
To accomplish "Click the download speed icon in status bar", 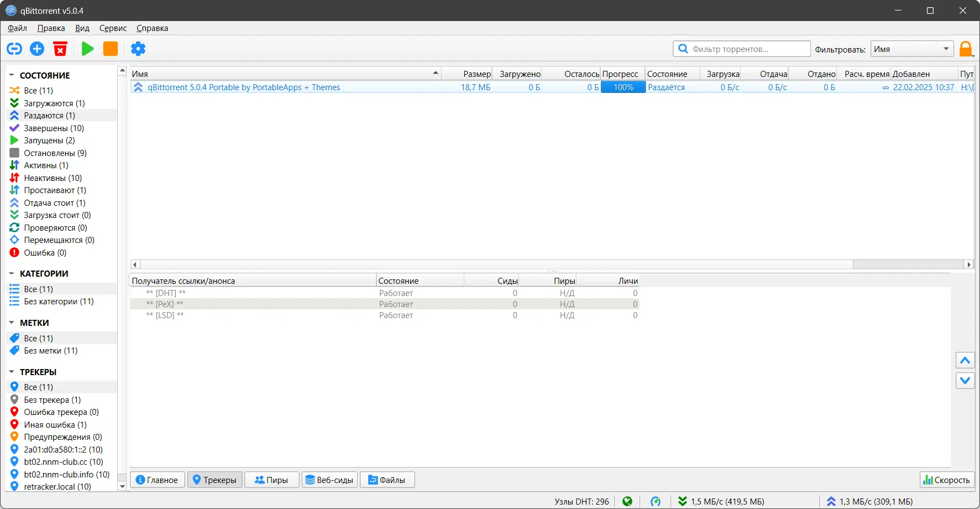I will 683,501.
